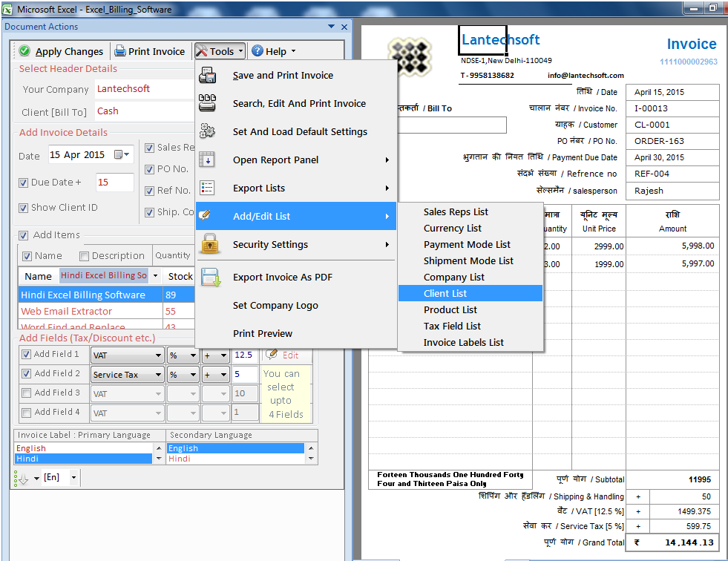Click the Edit pencil icon beside 12.5
Image resolution: width=728 pixels, height=561 pixels.
pos(272,355)
